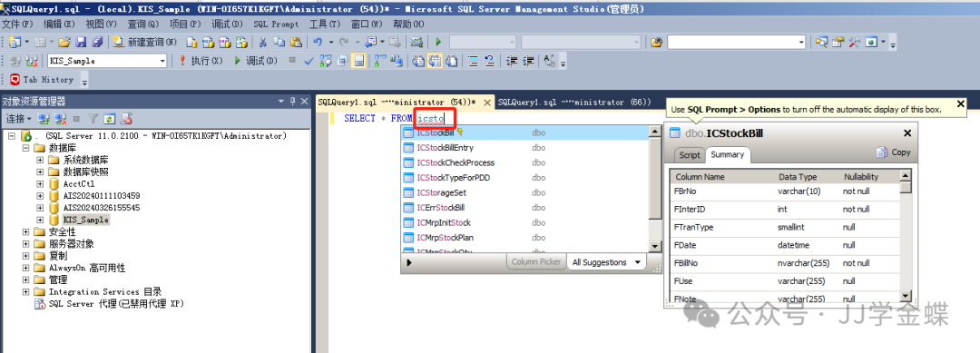This screenshot has height=353, width=980.
Task: Click the Save disk icon
Action: coord(82,42)
